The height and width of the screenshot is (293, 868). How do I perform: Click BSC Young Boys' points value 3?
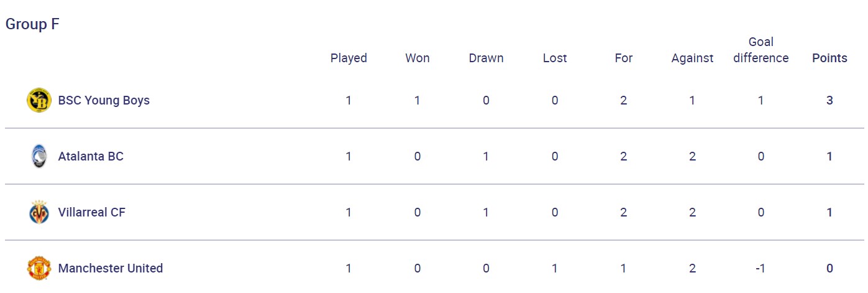coord(829,100)
